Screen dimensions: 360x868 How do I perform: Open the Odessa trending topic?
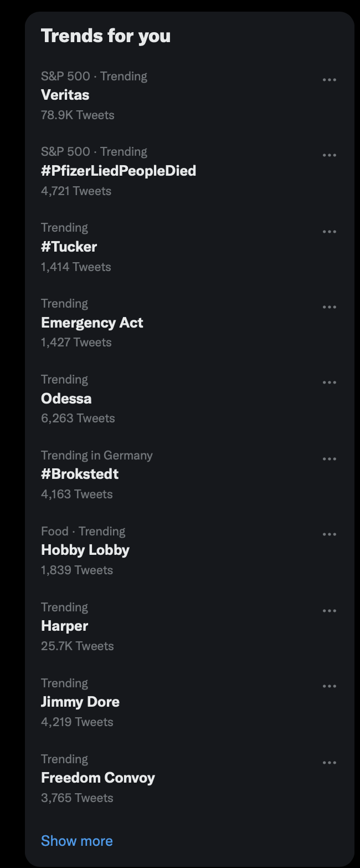pos(189,399)
